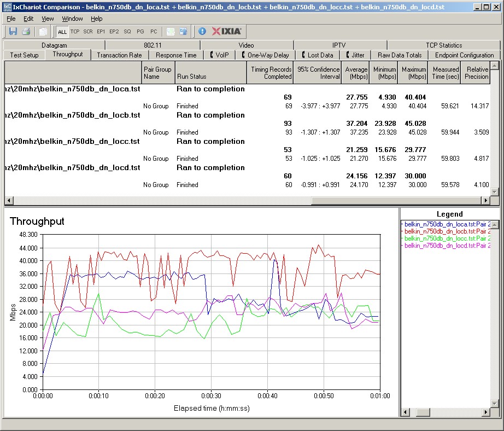Viewport: 504px width, 431px height.
Task: Toggle the TCP filter button
Action: click(75, 32)
